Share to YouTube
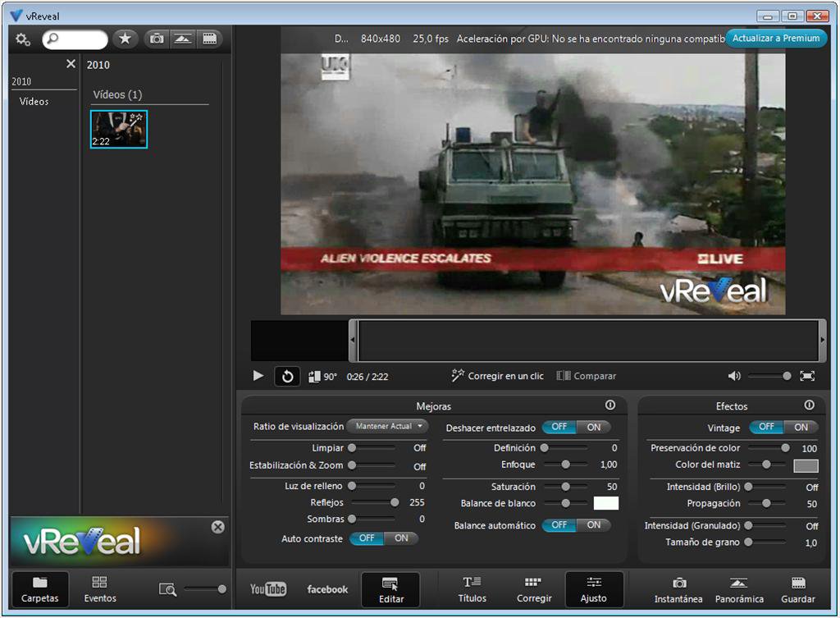 tap(268, 589)
